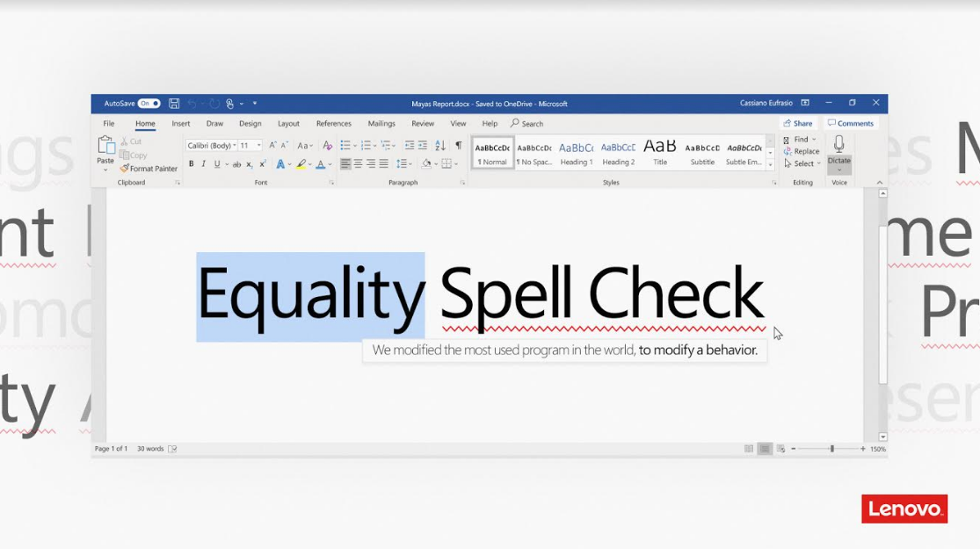Click the Save icon in title bar

174,104
